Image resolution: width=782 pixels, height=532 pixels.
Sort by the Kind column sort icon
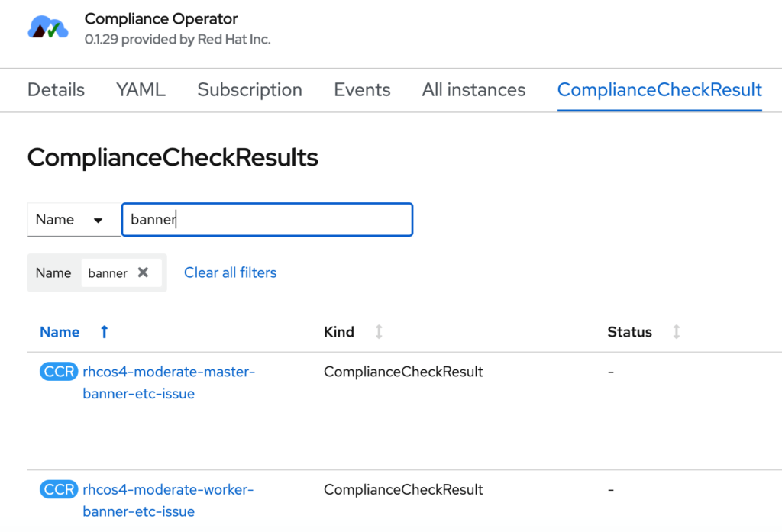(378, 332)
